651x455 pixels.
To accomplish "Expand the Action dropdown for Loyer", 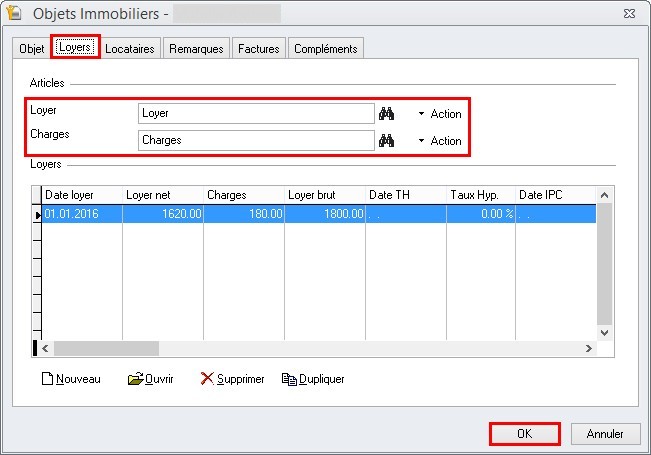I will [x=439, y=114].
